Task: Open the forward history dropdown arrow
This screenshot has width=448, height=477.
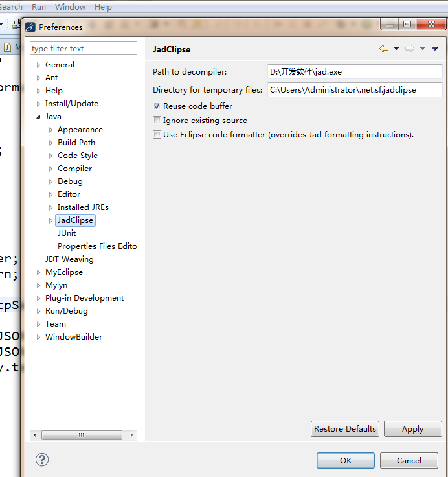Action: (x=422, y=49)
